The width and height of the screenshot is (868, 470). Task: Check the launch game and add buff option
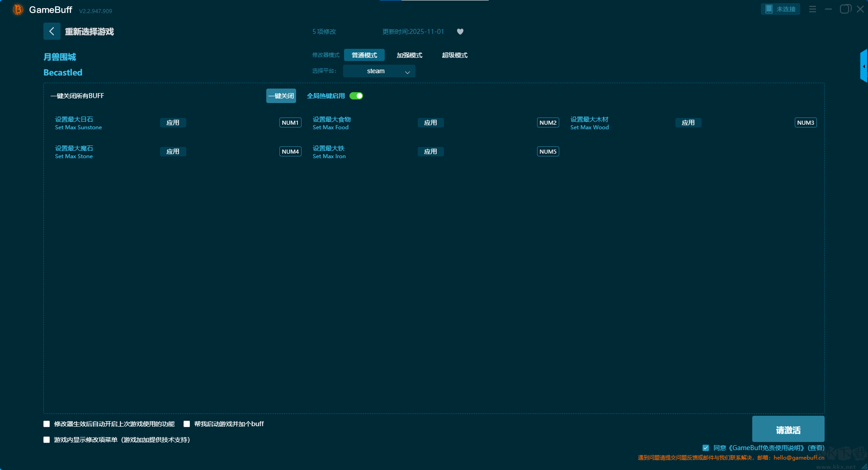pyautogui.click(x=187, y=424)
